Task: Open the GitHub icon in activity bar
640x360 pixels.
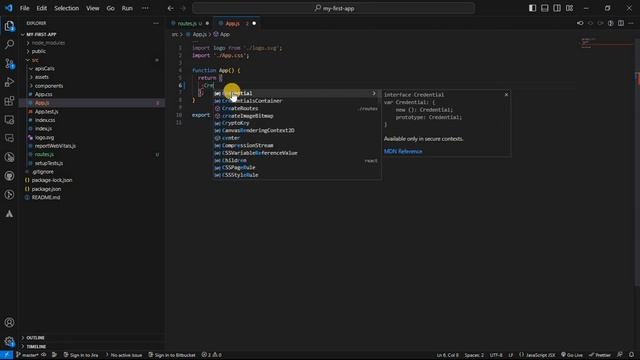Action: coord(9,176)
